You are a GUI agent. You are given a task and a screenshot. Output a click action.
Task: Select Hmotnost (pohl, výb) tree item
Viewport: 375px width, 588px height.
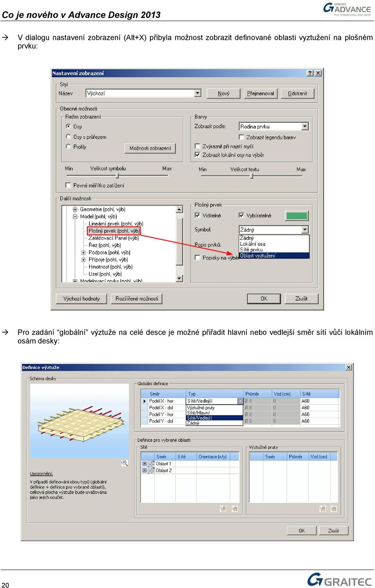pos(110,267)
